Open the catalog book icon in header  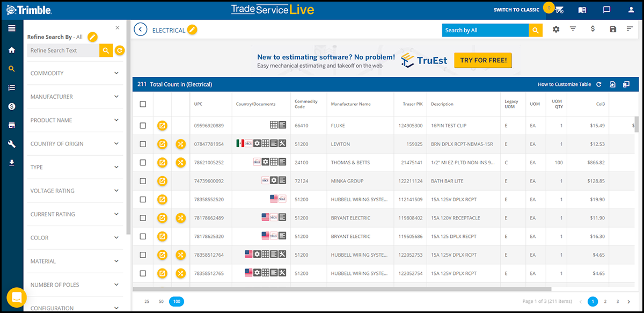[x=582, y=10]
